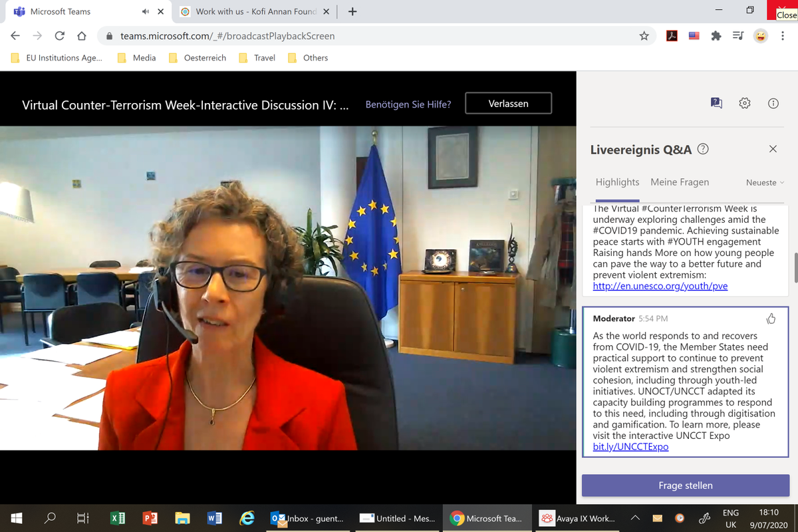798x532 pixels.
Task: Open a new browser tab
Action: pyautogui.click(x=352, y=11)
